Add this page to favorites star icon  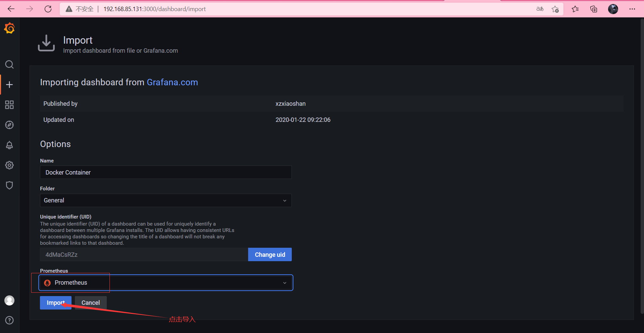coord(555,9)
